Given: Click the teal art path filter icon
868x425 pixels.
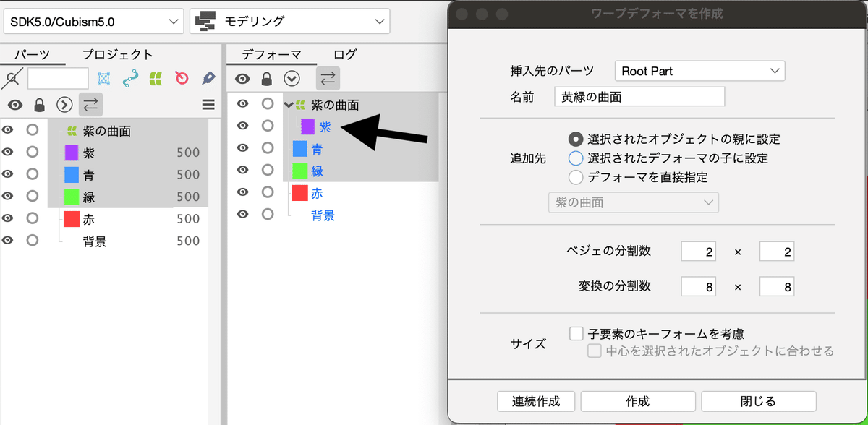Looking at the screenshot, I should click(130, 78).
